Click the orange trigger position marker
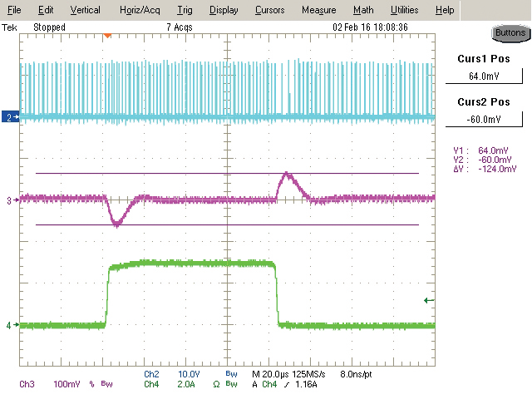The height and width of the screenshot is (399, 532). [107, 35]
